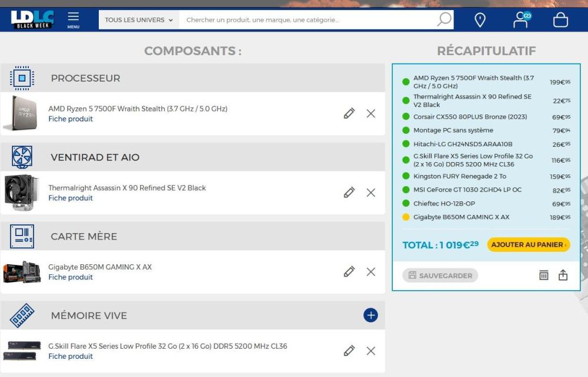Image resolution: width=588 pixels, height=377 pixels.
Task: Click the Thermalright cooler thumbnail
Action: click(21, 193)
